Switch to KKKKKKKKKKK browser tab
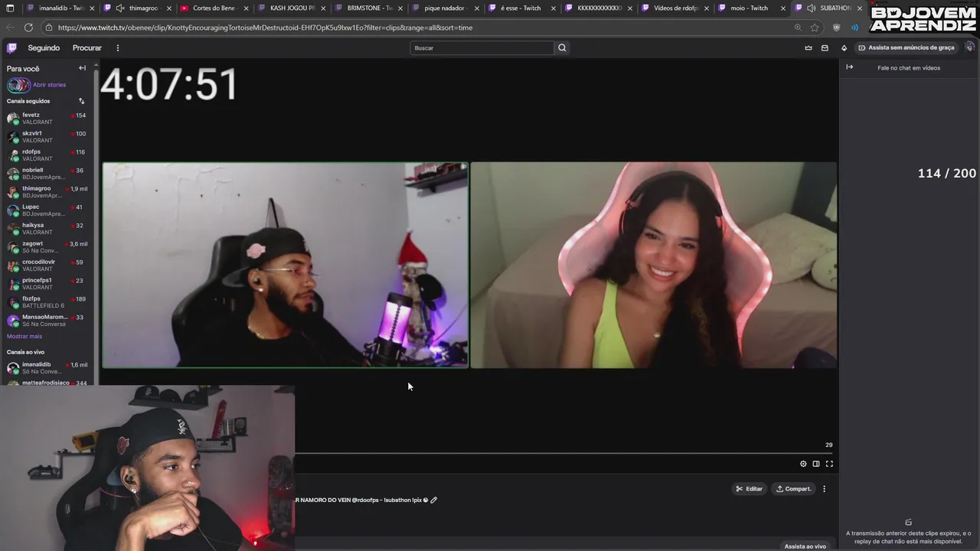 click(x=597, y=8)
